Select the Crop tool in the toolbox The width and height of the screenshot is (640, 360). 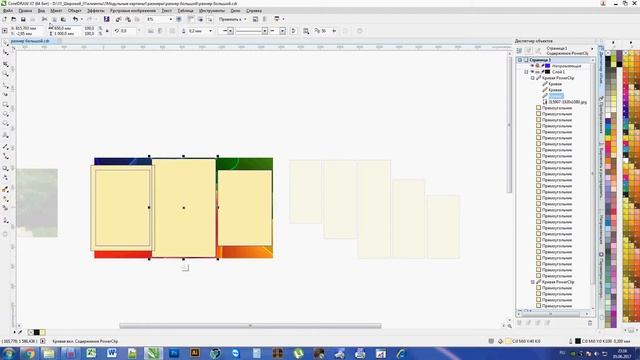pyautogui.click(x=5, y=64)
